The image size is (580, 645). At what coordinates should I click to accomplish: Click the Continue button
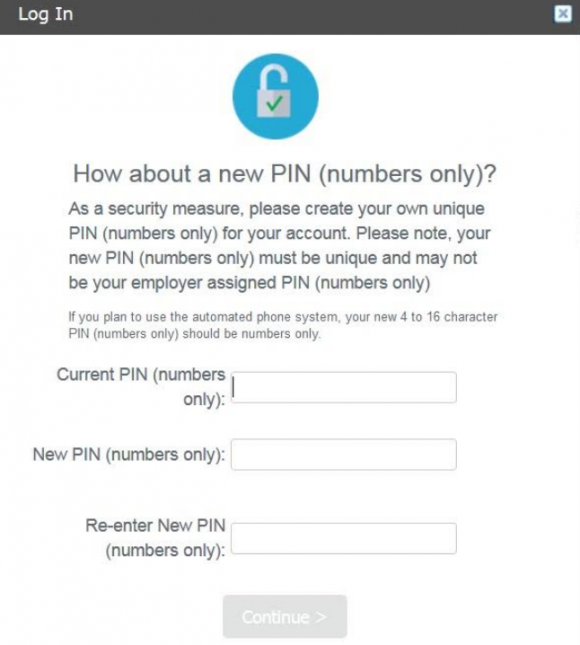click(285, 616)
